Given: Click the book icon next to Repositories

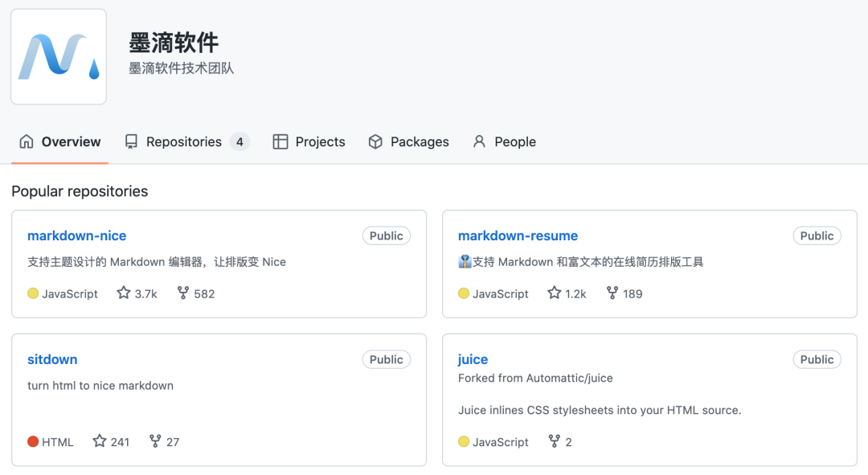Looking at the screenshot, I should [131, 141].
